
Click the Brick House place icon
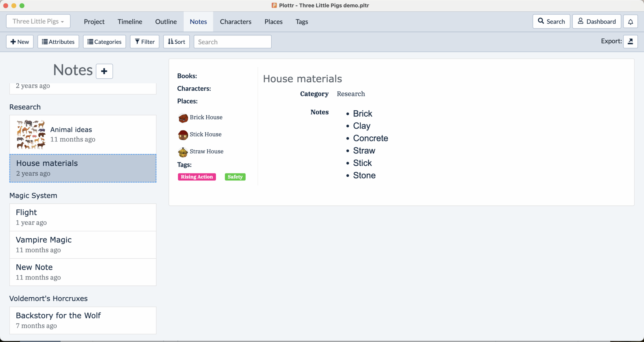(x=183, y=118)
